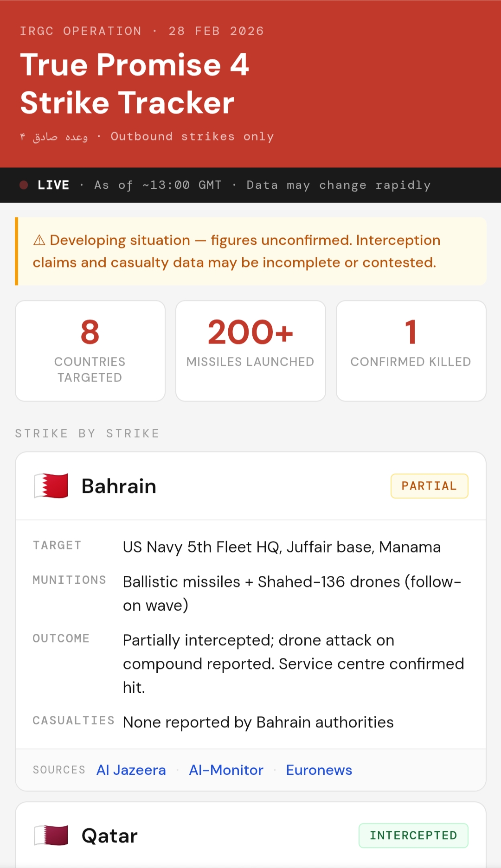This screenshot has width=501, height=868.
Task: Select the Missiles Launched stat card
Action: point(250,351)
